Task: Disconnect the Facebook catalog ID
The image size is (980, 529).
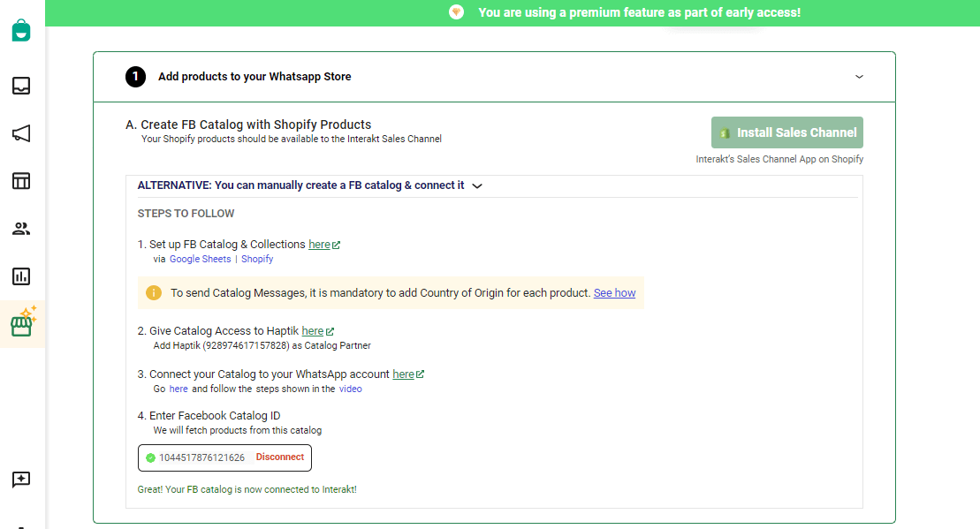Action: coord(280,457)
